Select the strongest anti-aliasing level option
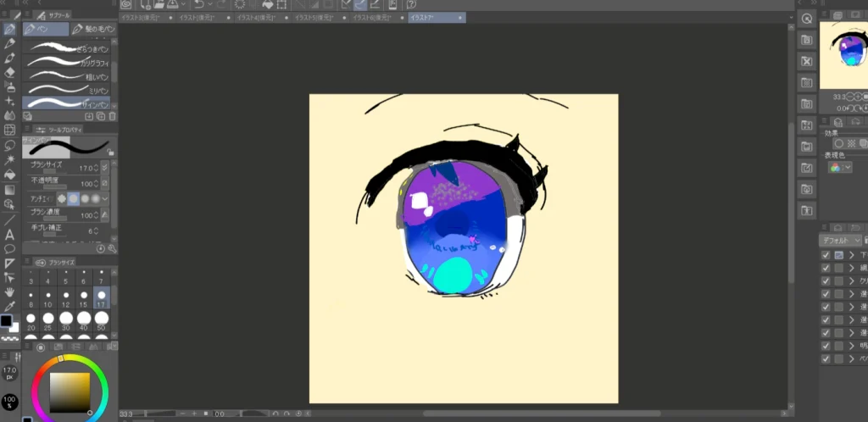 click(x=95, y=198)
